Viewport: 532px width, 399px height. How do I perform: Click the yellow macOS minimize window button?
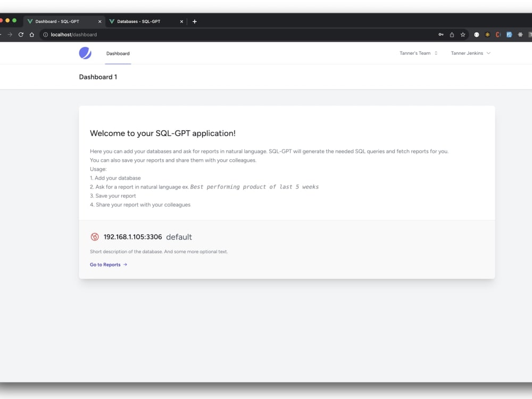pyautogui.click(x=7, y=21)
